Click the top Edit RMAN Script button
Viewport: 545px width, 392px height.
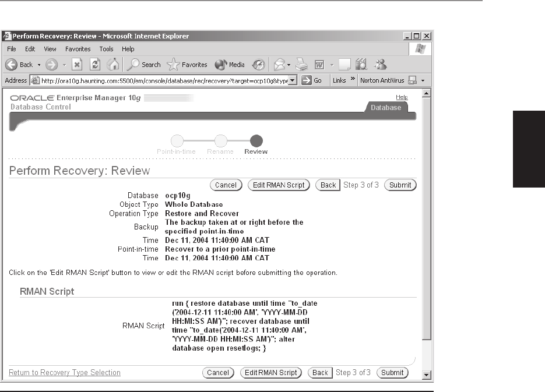pos(279,185)
